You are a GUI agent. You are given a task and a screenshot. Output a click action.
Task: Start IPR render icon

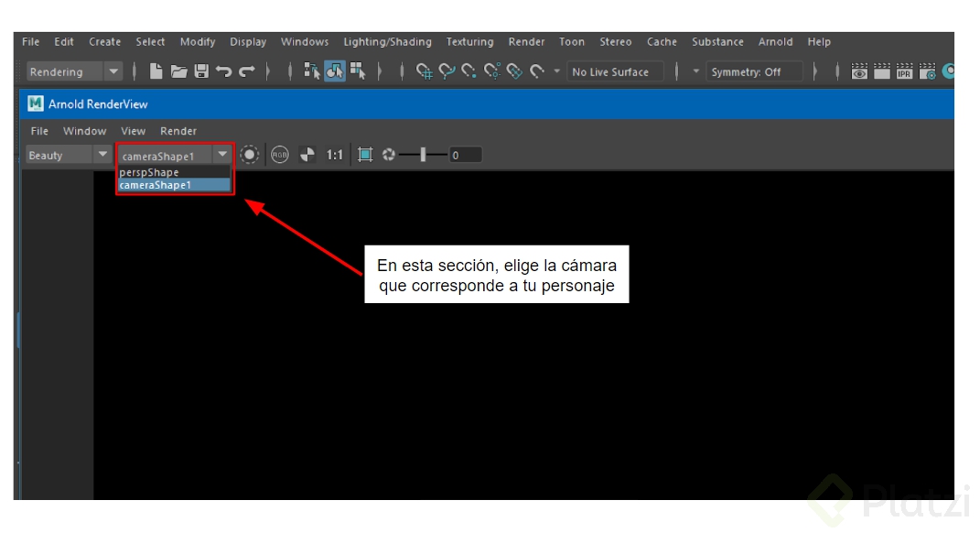tap(904, 71)
